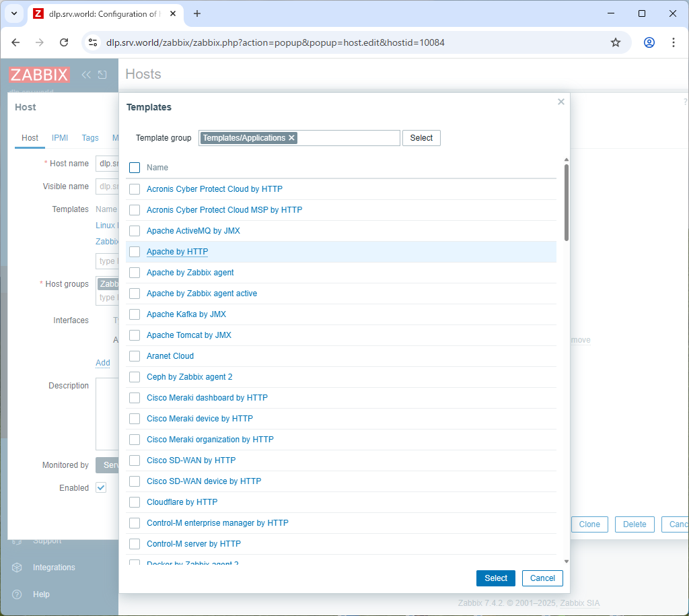Open the browser profile icon
This screenshot has width=689, height=616.
pyautogui.click(x=649, y=42)
